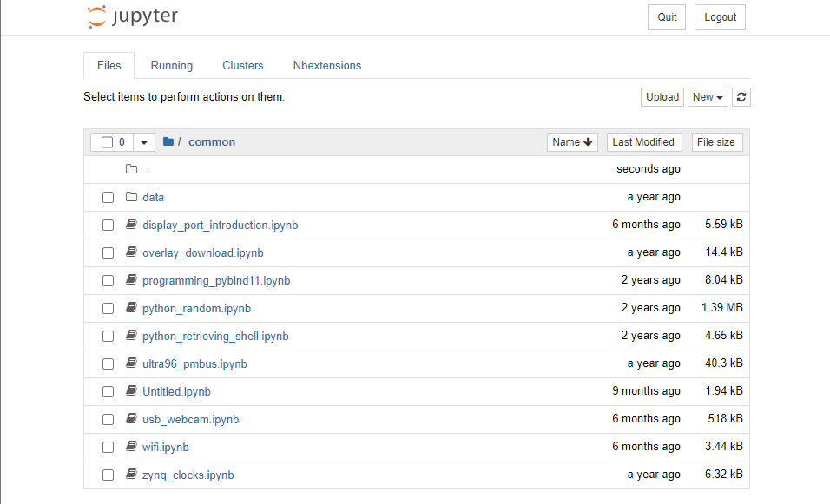Open usb_webcam.ipynb notebook

coord(190,419)
